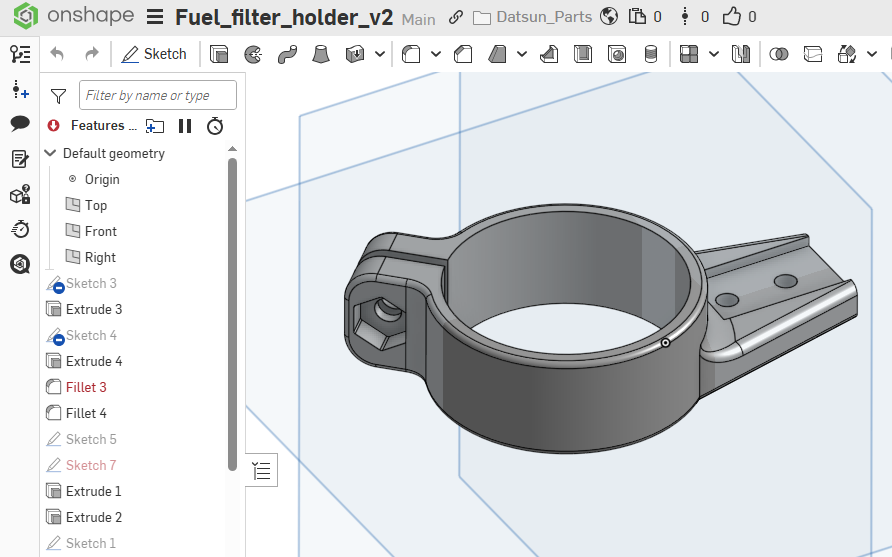The width and height of the screenshot is (892, 557).
Task: Open the sidebar stopwatch performance panel
Action: pos(20,229)
